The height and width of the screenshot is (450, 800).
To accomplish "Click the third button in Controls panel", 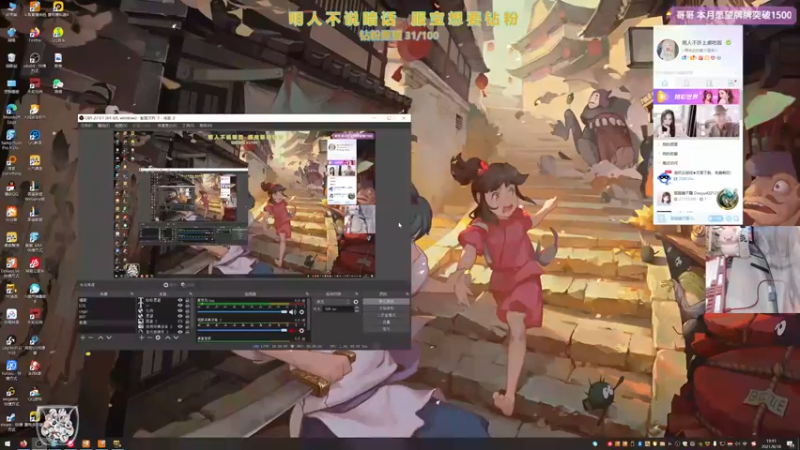I will point(386,315).
